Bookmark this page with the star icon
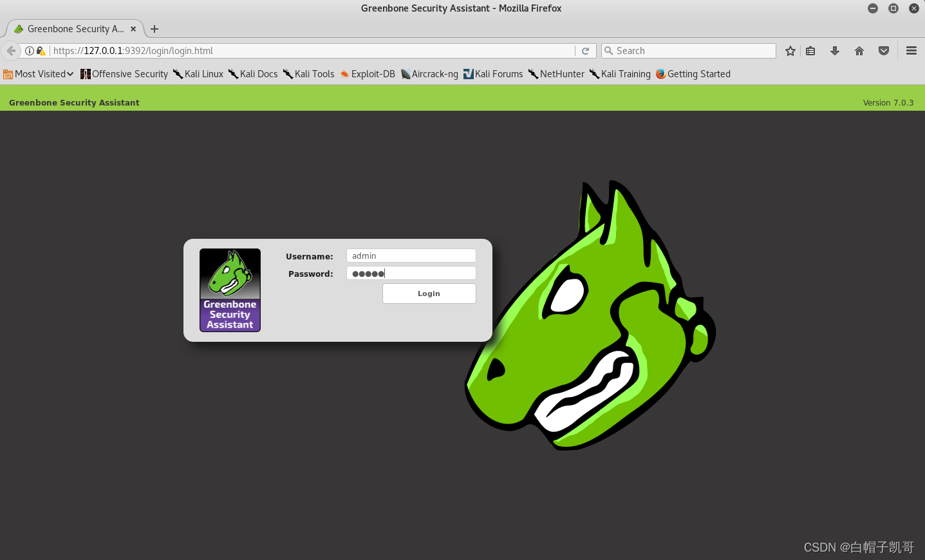This screenshot has width=925, height=560. pos(790,51)
